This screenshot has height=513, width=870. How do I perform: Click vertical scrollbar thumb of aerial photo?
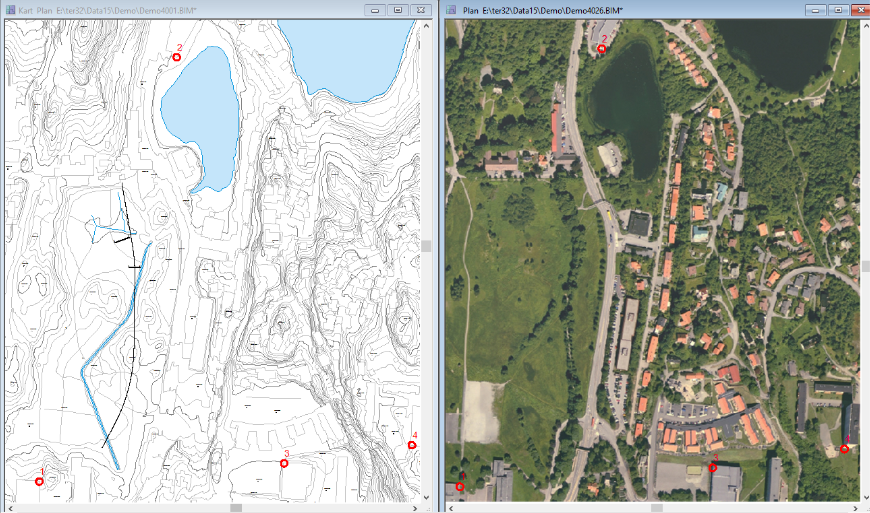click(865, 268)
